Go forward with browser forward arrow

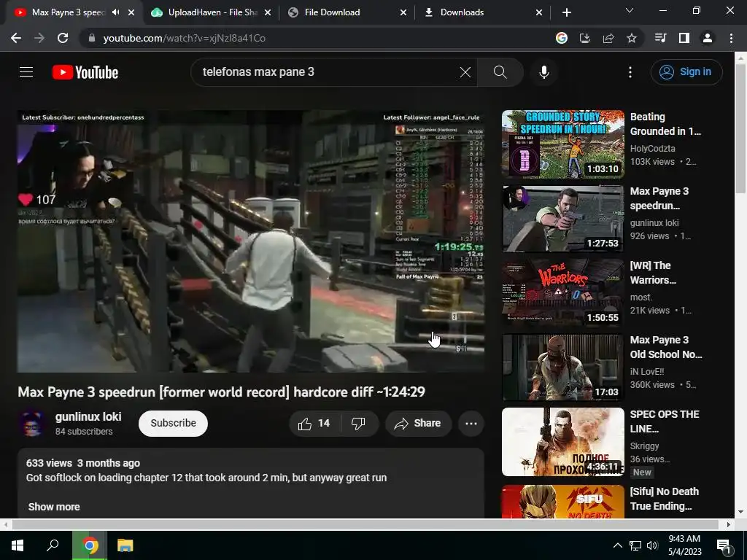pyautogui.click(x=39, y=38)
